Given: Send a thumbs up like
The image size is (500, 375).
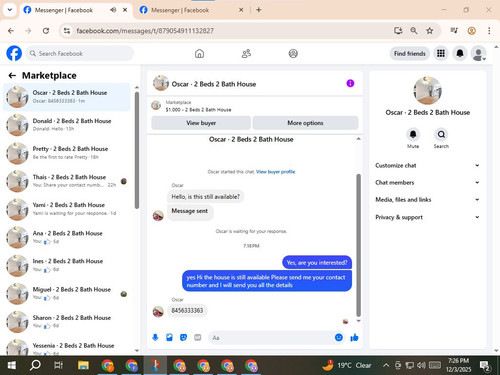Looking at the screenshot, I should [354, 338].
